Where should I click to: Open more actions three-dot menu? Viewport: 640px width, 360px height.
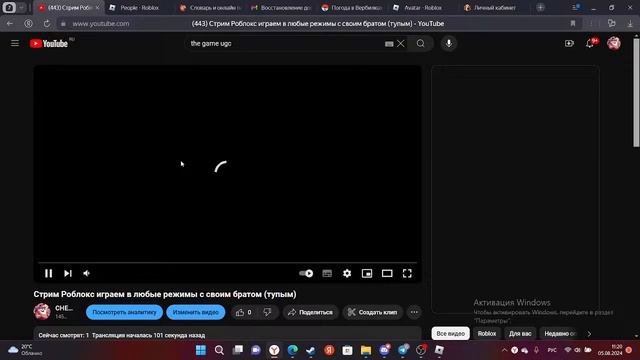click(x=414, y=312)
